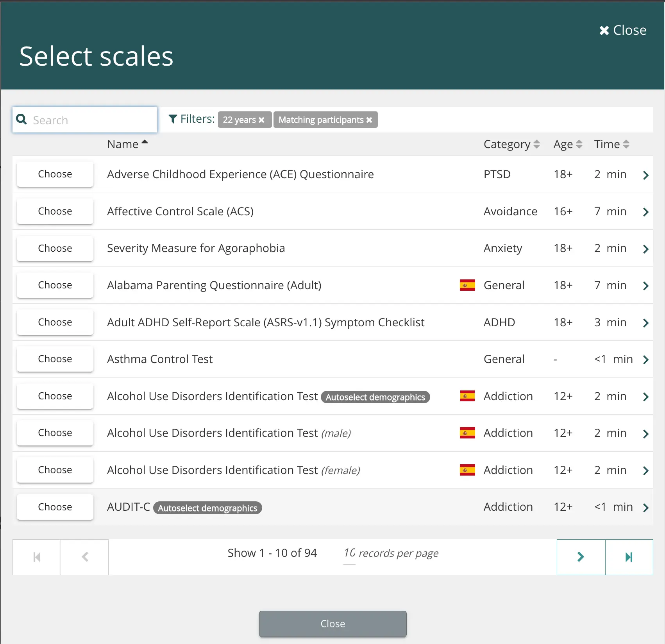Go to the next page of scales
This screenshot has width=665, height=644.
pyautogui.click(x=581, y=557)
